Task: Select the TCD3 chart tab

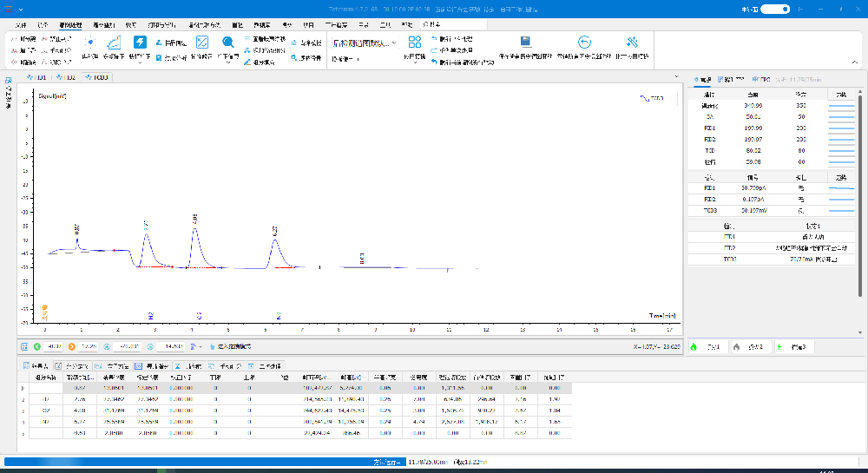Action: point(97,77)
